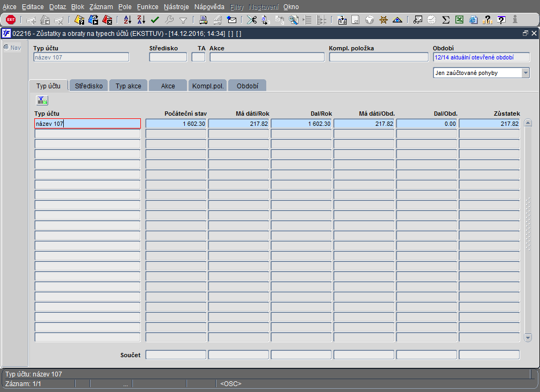Click the TA filter field

pos(198,57)
